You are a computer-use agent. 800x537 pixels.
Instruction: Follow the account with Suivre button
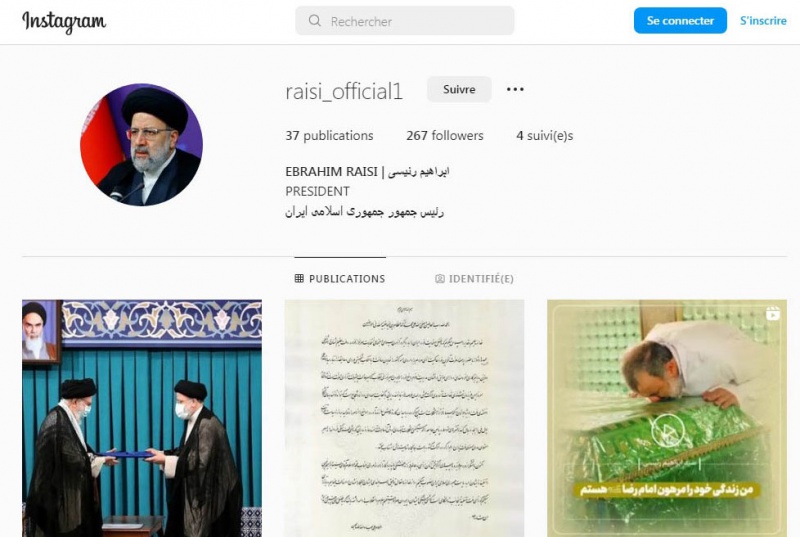coord(459,89)
